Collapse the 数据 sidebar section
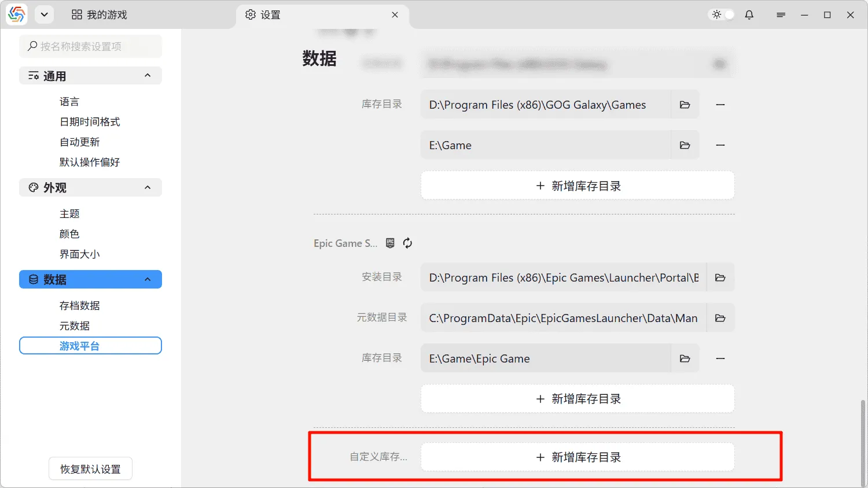This screenshot has width=868, height=488. (148, 280)
